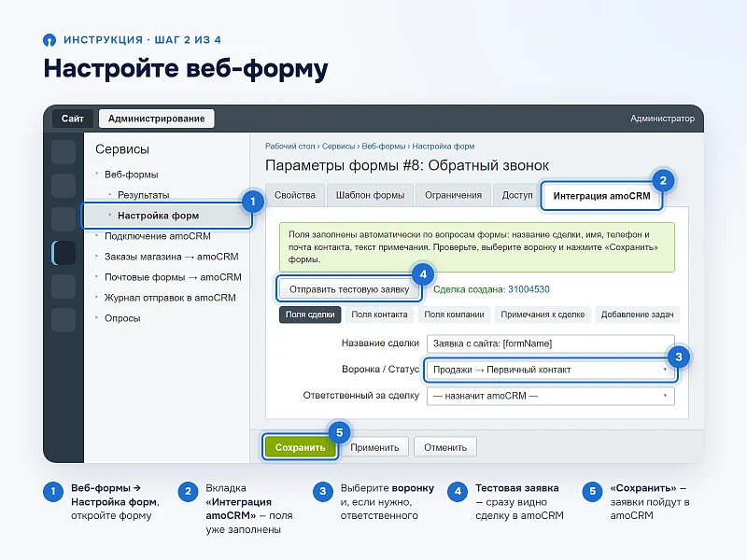Click the first icon in the dark sidebar
Screen dimensions: 747x560
tap(63, 152)
